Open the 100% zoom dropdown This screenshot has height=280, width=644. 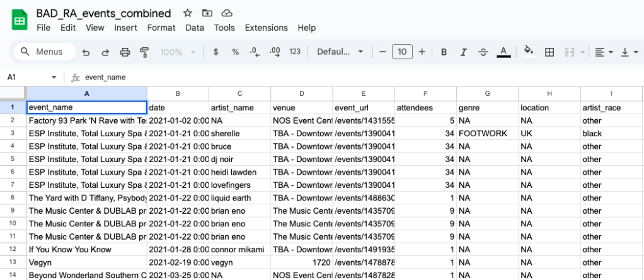[178, 52]
